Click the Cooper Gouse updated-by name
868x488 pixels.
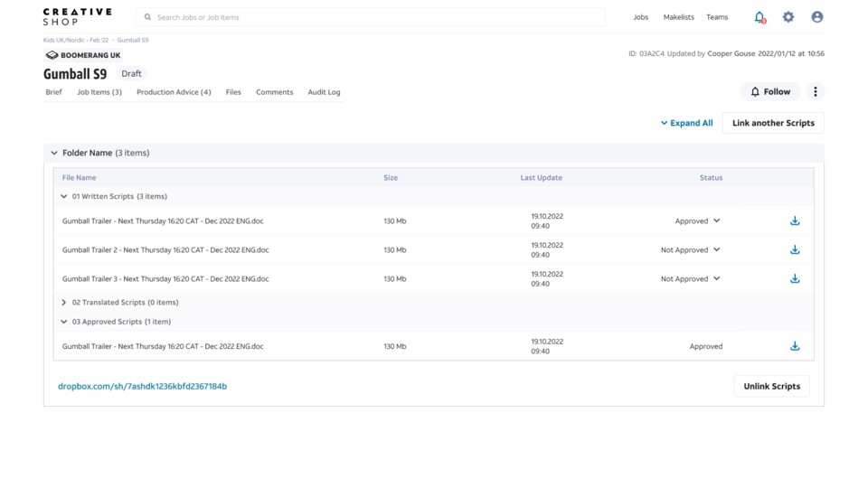click(x=731, y=53)
